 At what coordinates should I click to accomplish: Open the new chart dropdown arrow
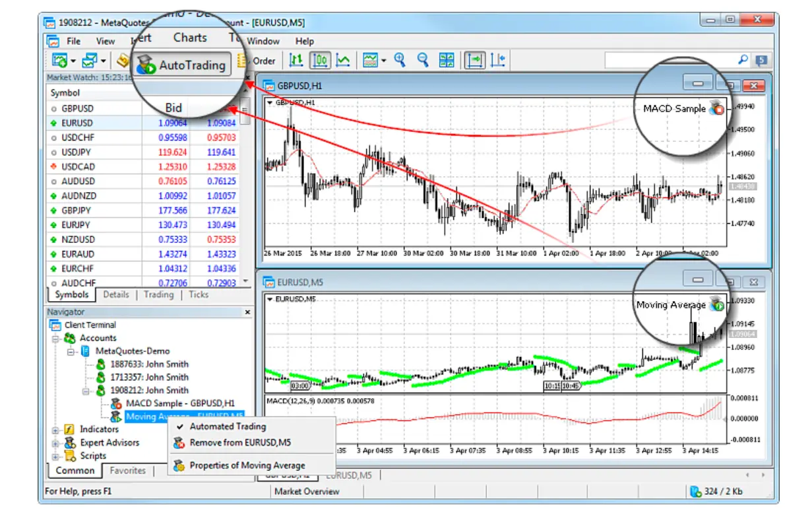73,61
